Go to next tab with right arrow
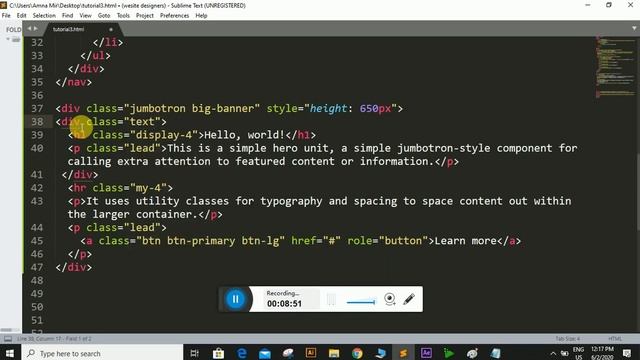The image size is (640, 360). click(x=36, y=29)
